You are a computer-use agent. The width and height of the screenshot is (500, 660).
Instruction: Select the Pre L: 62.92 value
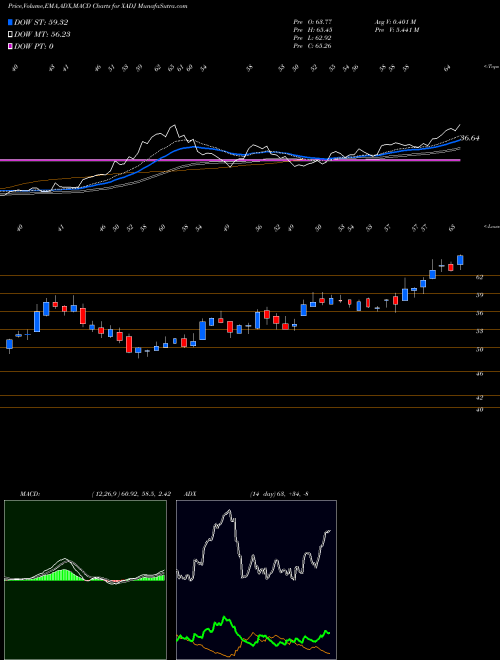(312, 38)
